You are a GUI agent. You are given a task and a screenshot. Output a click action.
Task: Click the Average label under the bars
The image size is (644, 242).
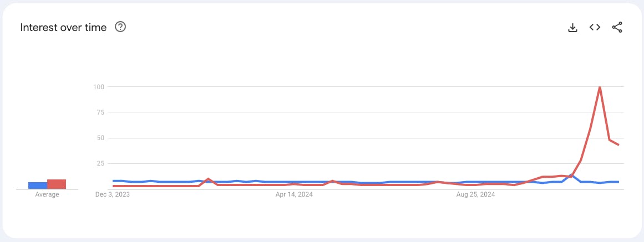(x=47, y=195)
